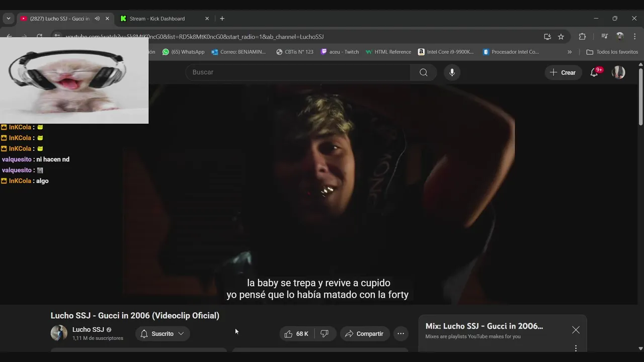
Task: Dislike the video with thumbs down
Action: pyautogui.click(x=325, y=334)
